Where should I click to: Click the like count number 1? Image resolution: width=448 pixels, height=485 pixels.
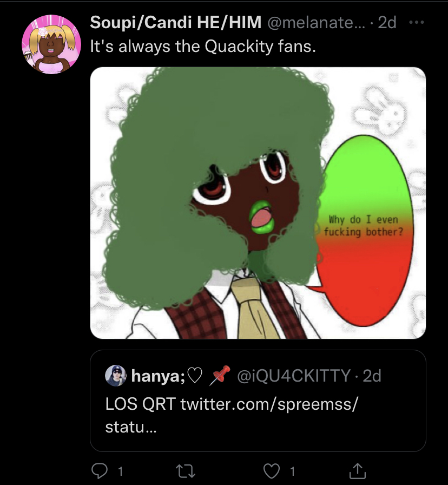[x=292, y=471]
